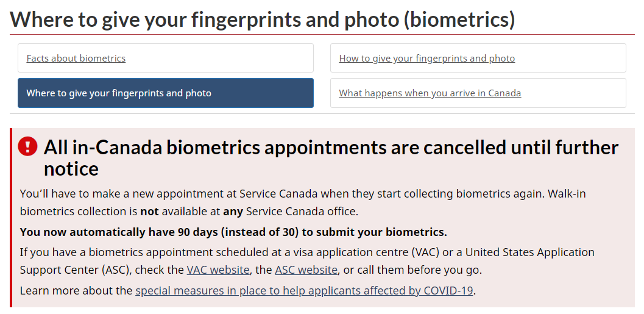Viewport: 644px width, 314px height.
Task: Click the gray divider below the navigation tabs
Action: pos(322,114)
